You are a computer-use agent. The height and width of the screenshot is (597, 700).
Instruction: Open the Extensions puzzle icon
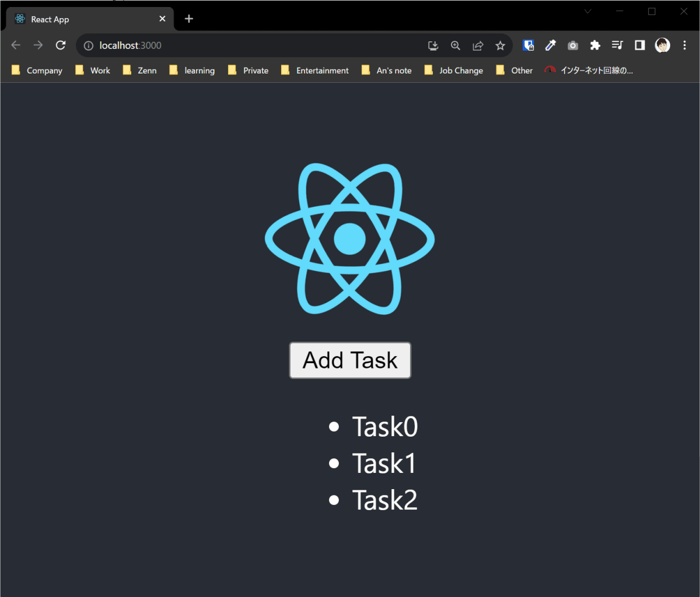tap(595, 45)
